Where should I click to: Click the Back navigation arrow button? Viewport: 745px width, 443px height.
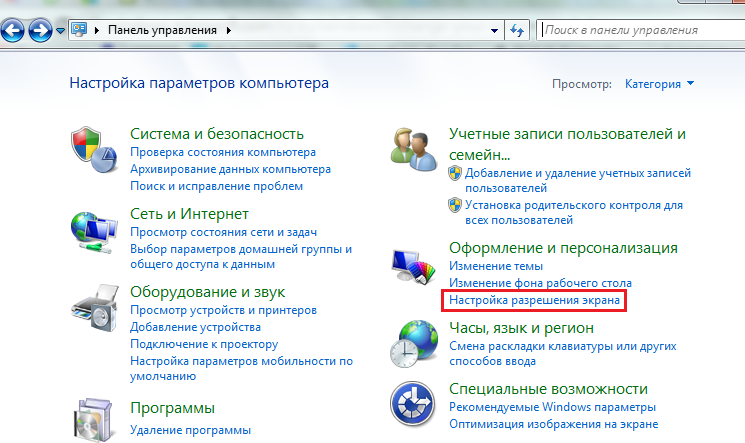click(12, 31)
